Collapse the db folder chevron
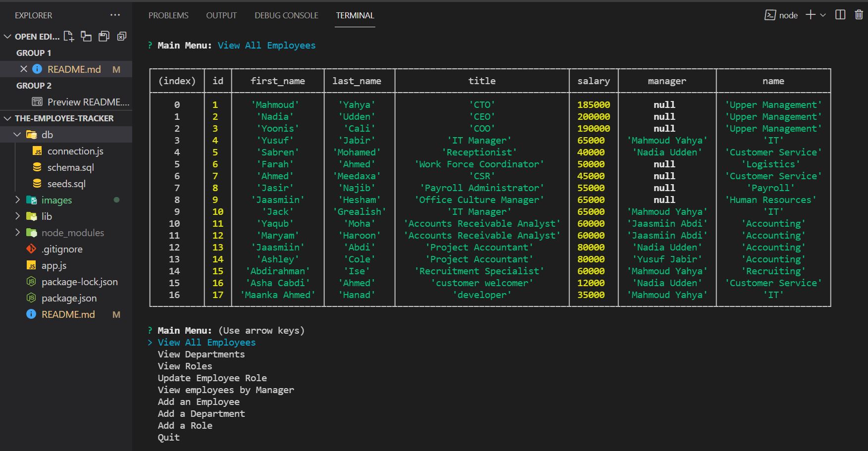The width and height of the screenshot is (868, 451). coord(17,135)
